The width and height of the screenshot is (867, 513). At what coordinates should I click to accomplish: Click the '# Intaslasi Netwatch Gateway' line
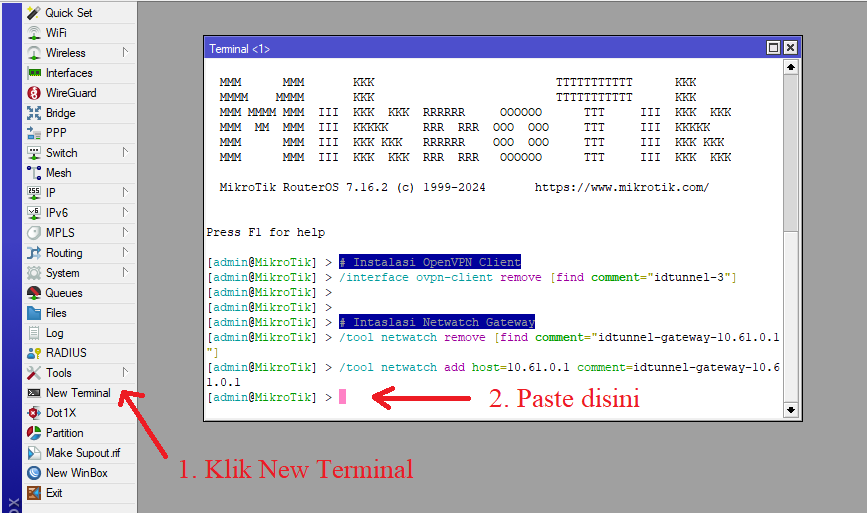(437, 322)
